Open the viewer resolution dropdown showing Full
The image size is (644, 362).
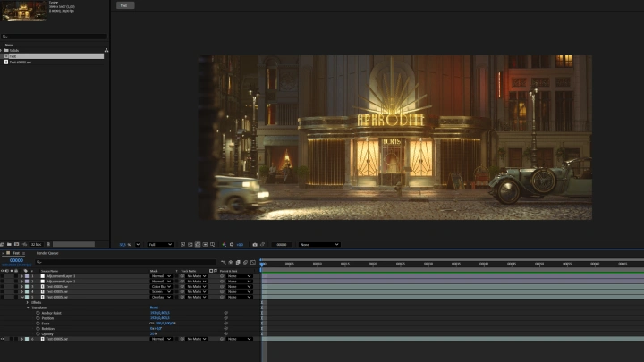point(160,244)
